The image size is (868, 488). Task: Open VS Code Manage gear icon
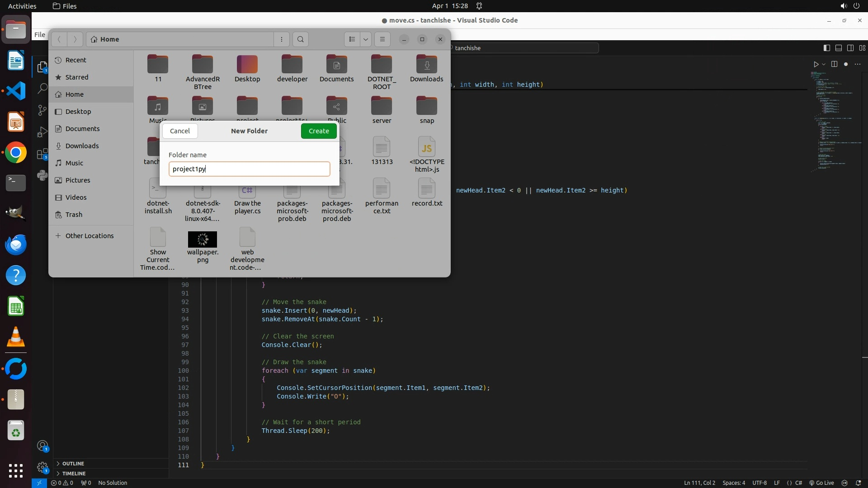click(x=42, y=467)
